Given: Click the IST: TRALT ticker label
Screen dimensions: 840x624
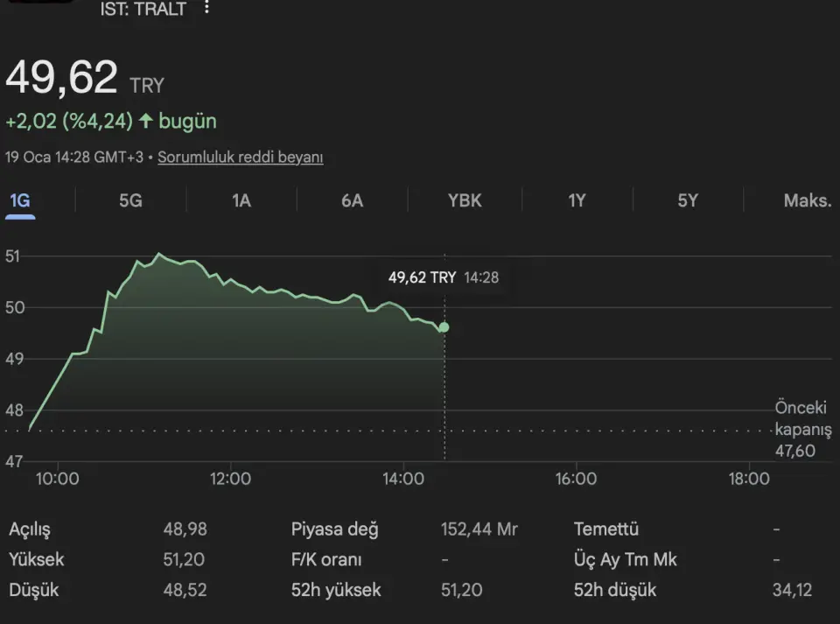Looking at the screenshot, I should click(x=143, y=9).
